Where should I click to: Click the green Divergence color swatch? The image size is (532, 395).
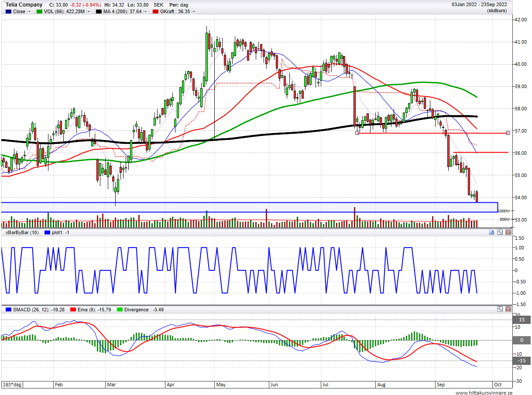(x=119, y=310)
